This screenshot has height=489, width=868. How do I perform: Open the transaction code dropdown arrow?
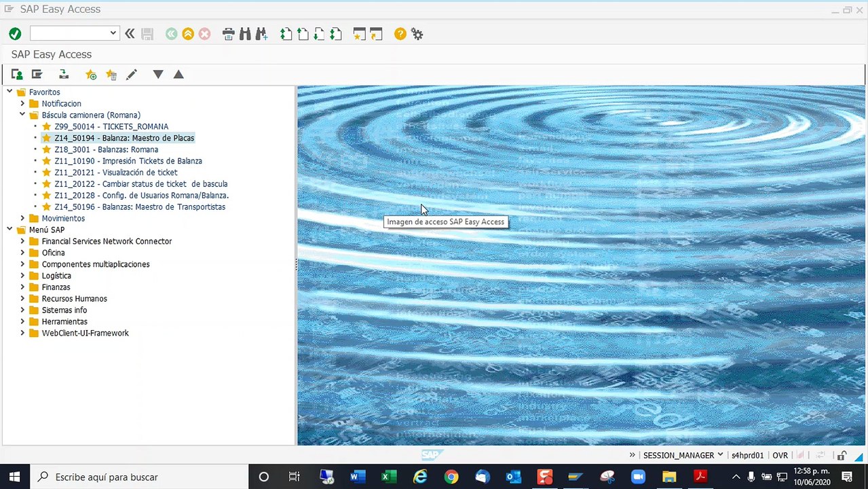click(113, 33)
